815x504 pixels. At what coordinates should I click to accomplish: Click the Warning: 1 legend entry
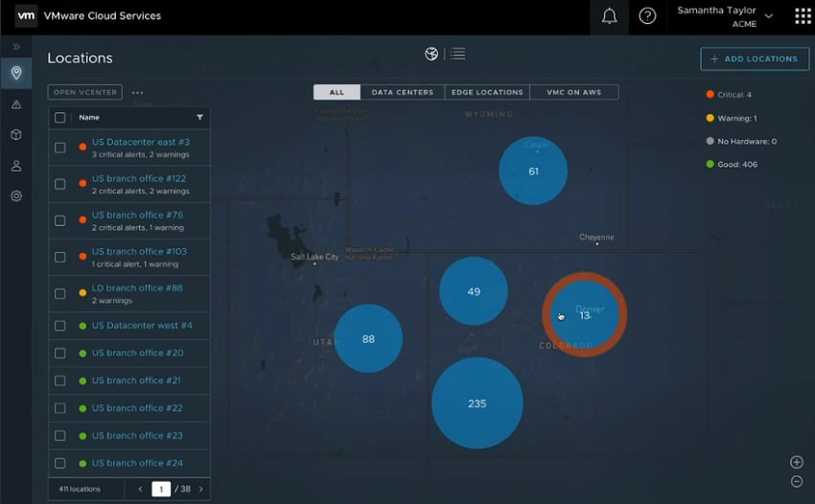tap(732, 118)
